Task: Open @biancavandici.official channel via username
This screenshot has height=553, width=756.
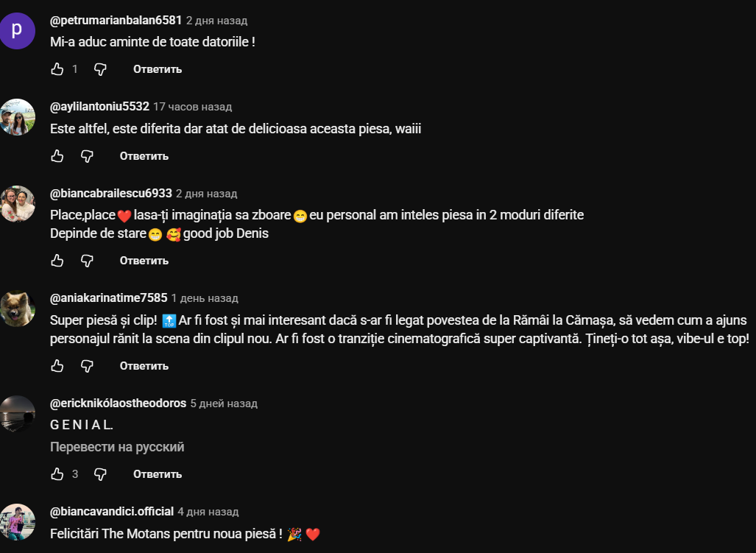Action: pyautogui.click(x=112, y=511)
